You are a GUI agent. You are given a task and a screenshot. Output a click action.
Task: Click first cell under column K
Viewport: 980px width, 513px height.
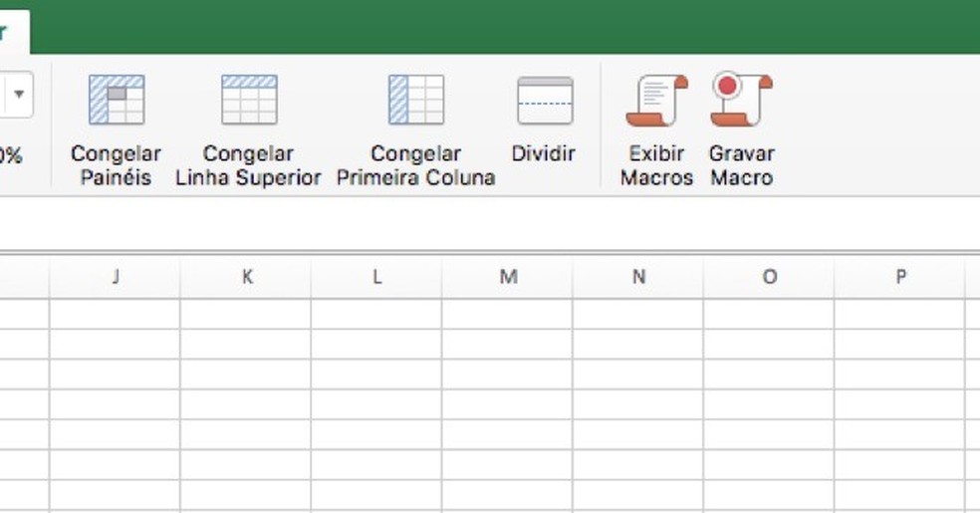[x=246, y=314]
